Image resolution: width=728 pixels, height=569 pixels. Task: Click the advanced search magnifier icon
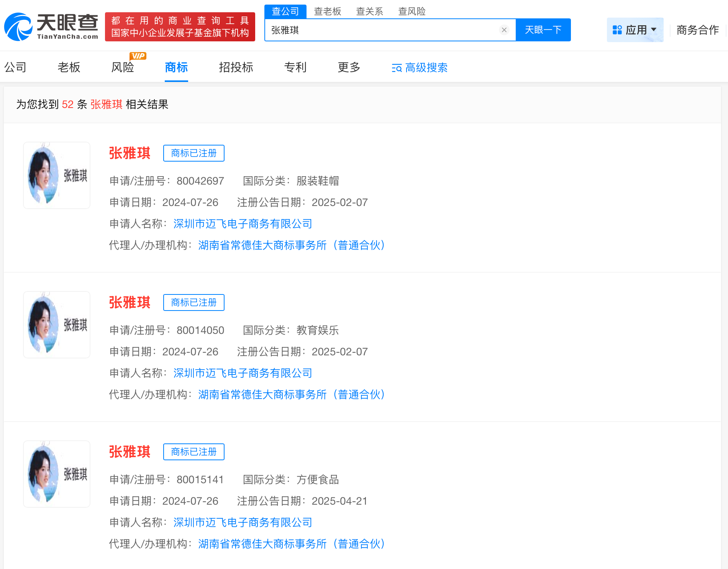click(x=397, y=68)
